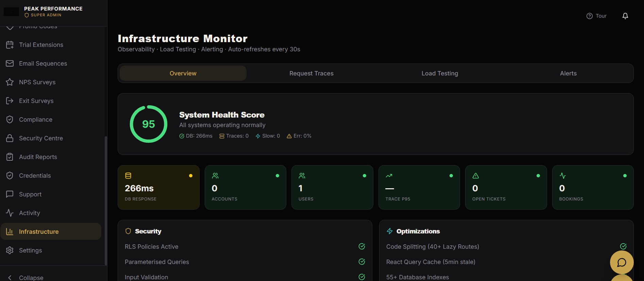Image resolution: width=644 pixels, height=281 pixels.
Task: Click the Code Splitting check mark
Action: click(623, 246)
